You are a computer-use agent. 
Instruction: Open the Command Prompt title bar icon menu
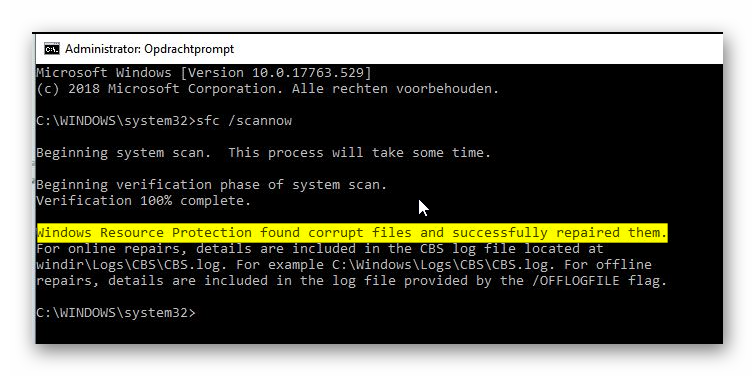tap(52, 49)
